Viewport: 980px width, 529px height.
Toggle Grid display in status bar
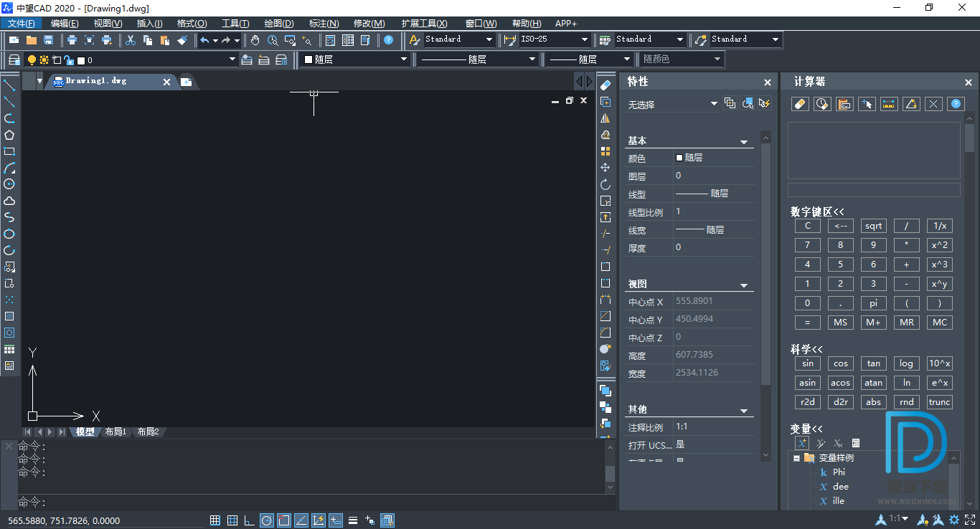tap(232, 520)
